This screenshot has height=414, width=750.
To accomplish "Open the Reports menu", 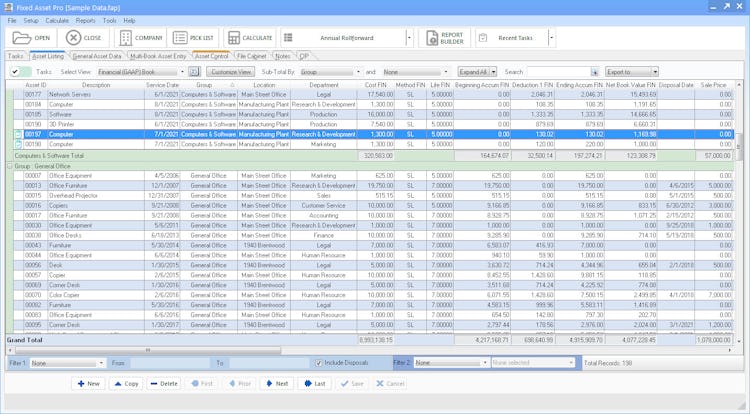I will tap(86, 21).
